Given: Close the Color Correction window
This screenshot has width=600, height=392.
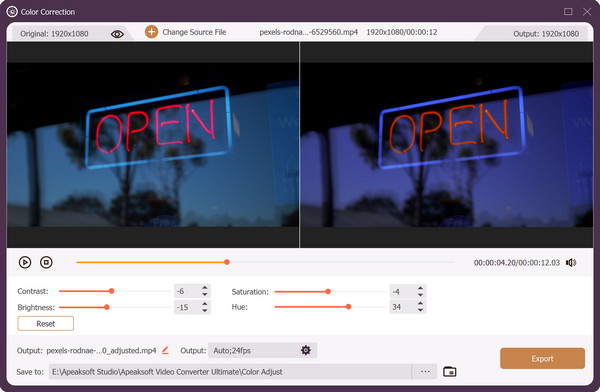Looking at the screenshot, I should 587,12.
